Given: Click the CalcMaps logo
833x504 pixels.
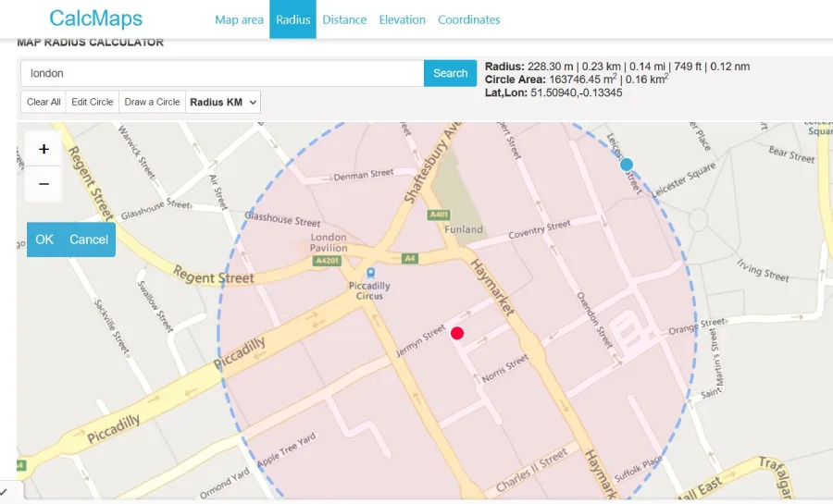Looking at the screenshot, I should [95, 18].
